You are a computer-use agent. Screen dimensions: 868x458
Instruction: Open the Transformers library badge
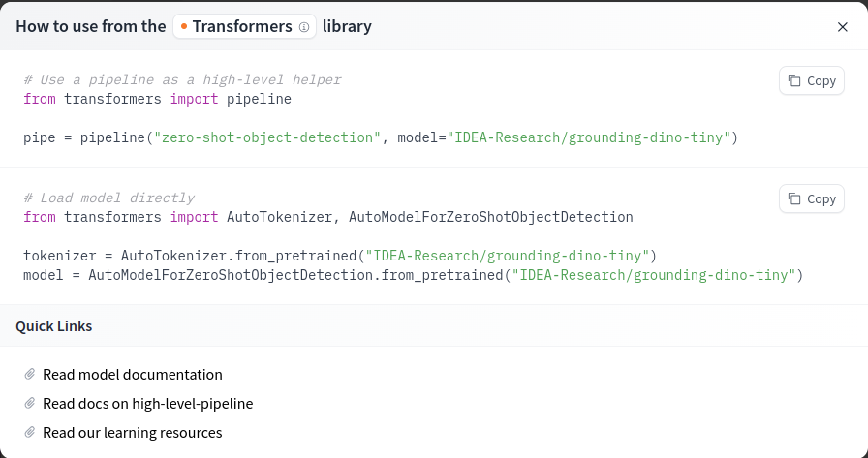(242, 27)
